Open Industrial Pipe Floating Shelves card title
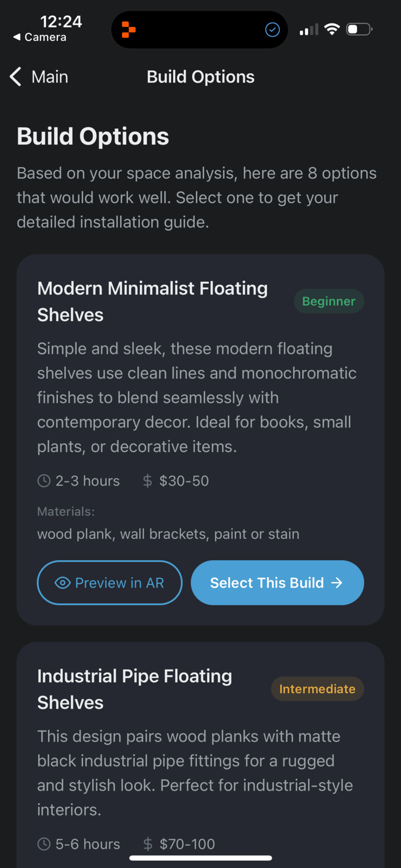 click(x=135, y=689)
